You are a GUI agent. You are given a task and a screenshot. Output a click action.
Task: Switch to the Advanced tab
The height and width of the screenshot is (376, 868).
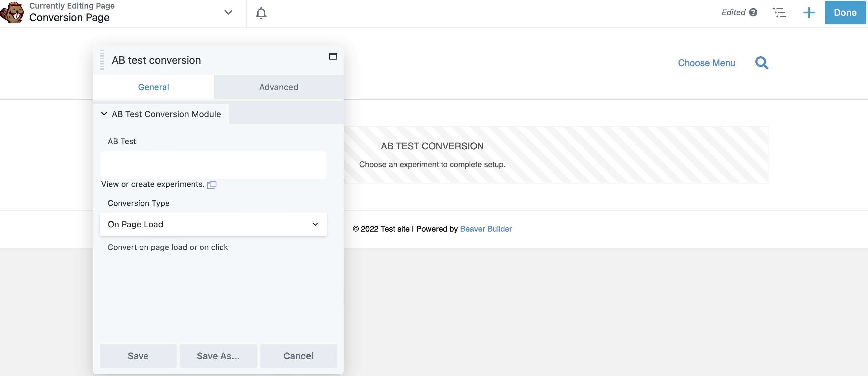pyautogui.click(x=278, y=87)
